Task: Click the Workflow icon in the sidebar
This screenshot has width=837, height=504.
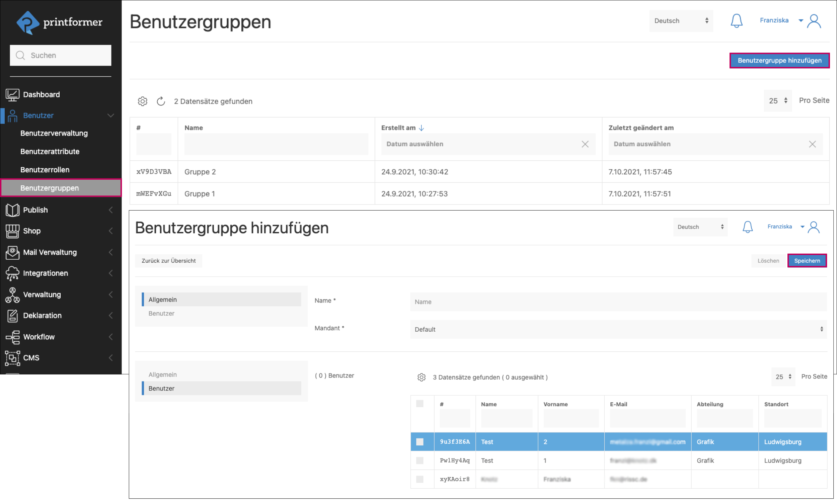Action: [12, 337]
